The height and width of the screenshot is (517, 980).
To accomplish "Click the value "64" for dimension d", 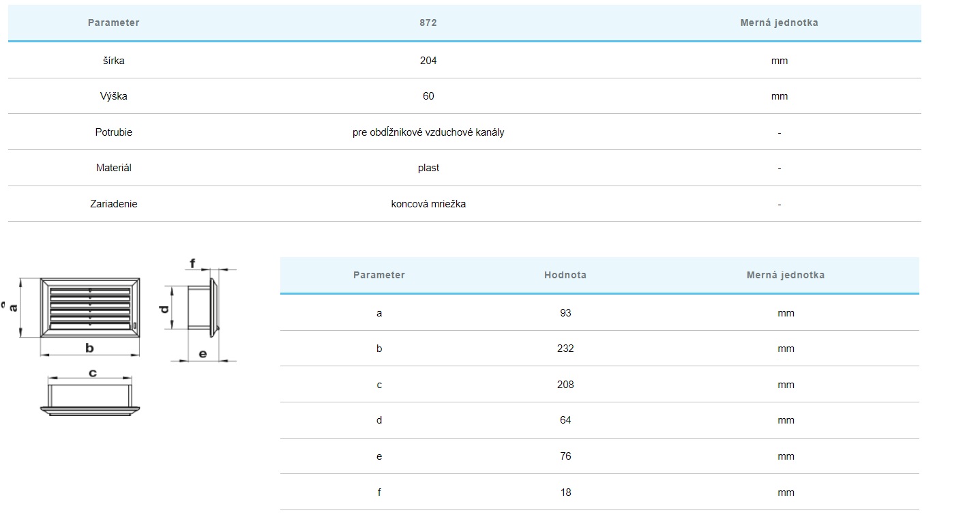I will click(565, 420).
